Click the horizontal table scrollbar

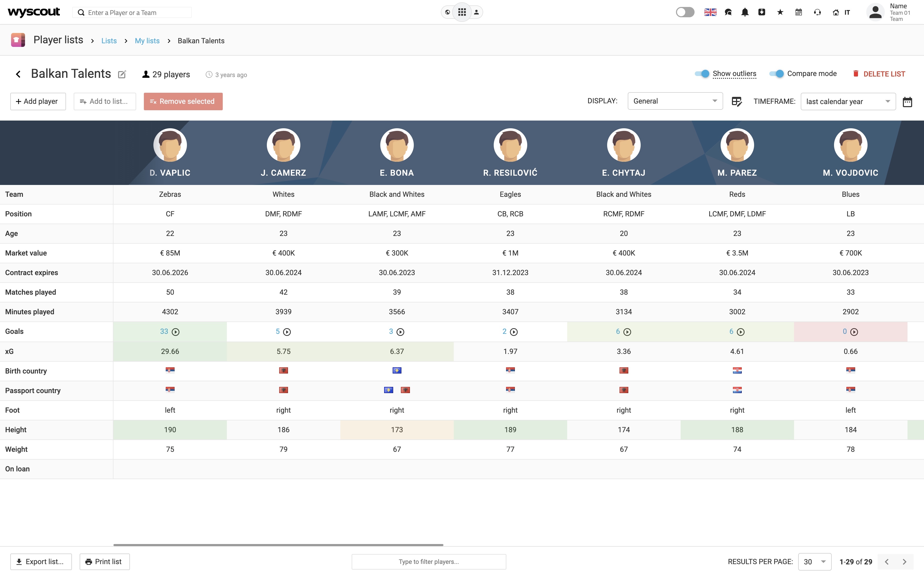point(278,545)
